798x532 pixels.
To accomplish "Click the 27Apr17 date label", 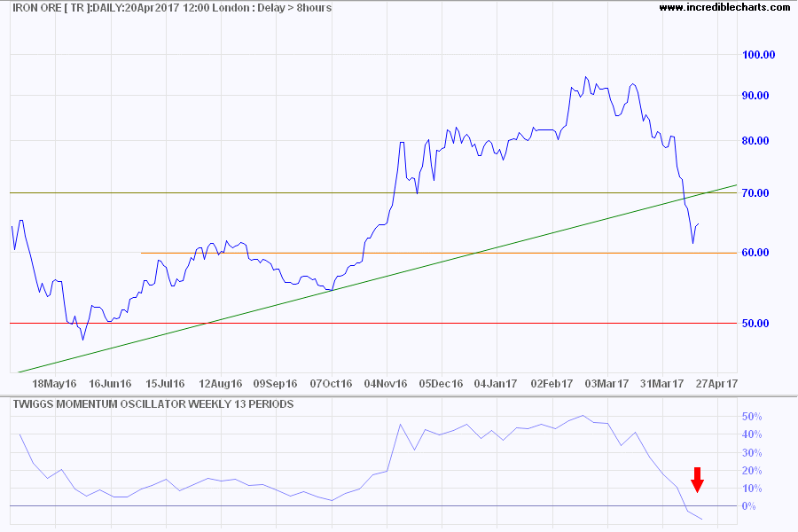I will click(716, 383).
